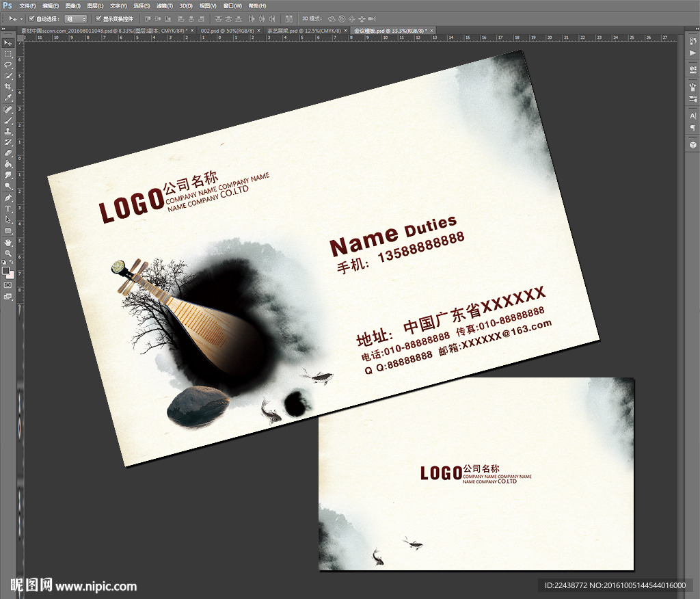
Task: Select the Clone Stamp tool
Action: coord(8,132)
